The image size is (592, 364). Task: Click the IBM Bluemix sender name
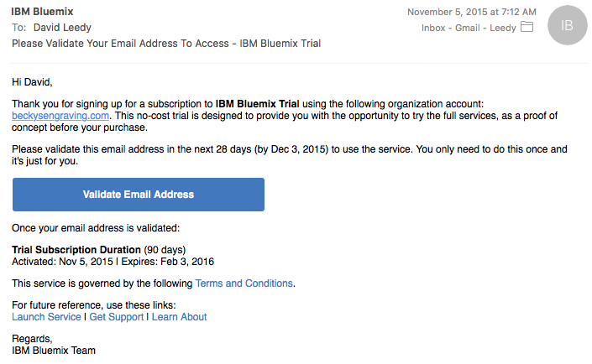click(42, 12)
